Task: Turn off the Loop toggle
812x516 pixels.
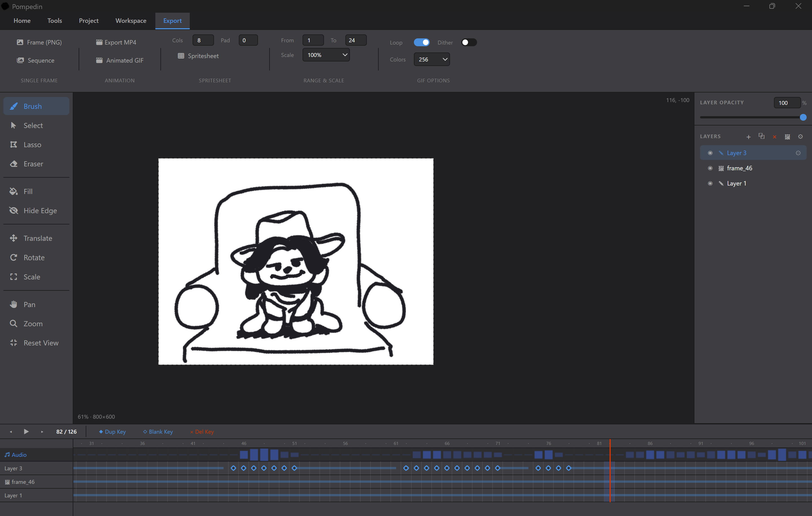Action: tap(422, 43)
